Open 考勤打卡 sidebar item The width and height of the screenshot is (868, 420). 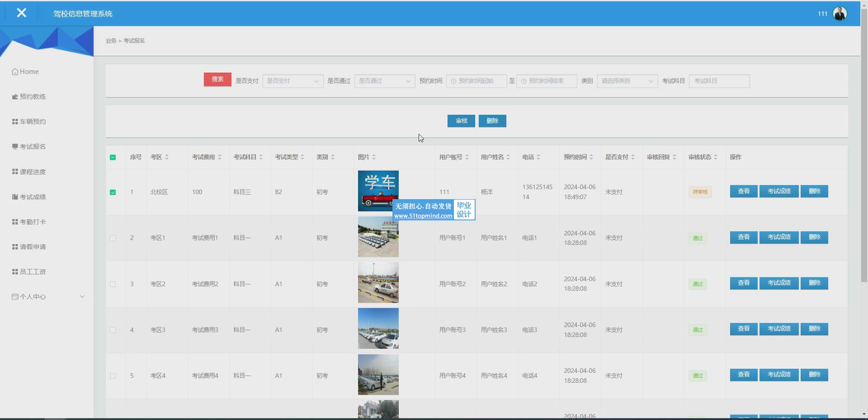point(29,222)
